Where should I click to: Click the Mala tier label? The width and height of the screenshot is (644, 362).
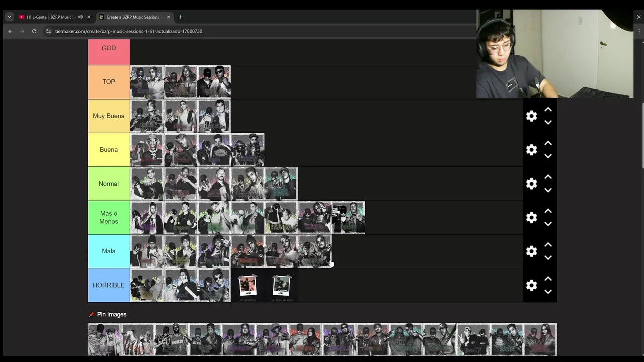tap(109, 251)
